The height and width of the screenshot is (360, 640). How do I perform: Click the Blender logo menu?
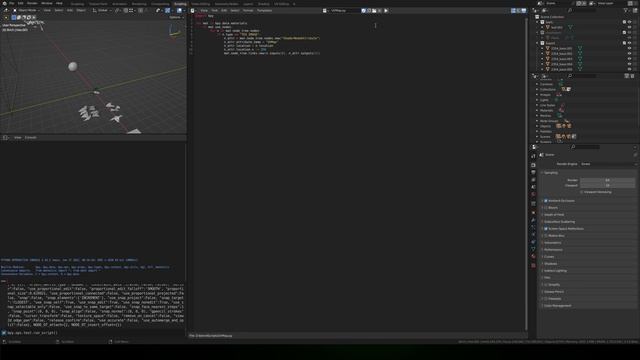click(4, 3)
